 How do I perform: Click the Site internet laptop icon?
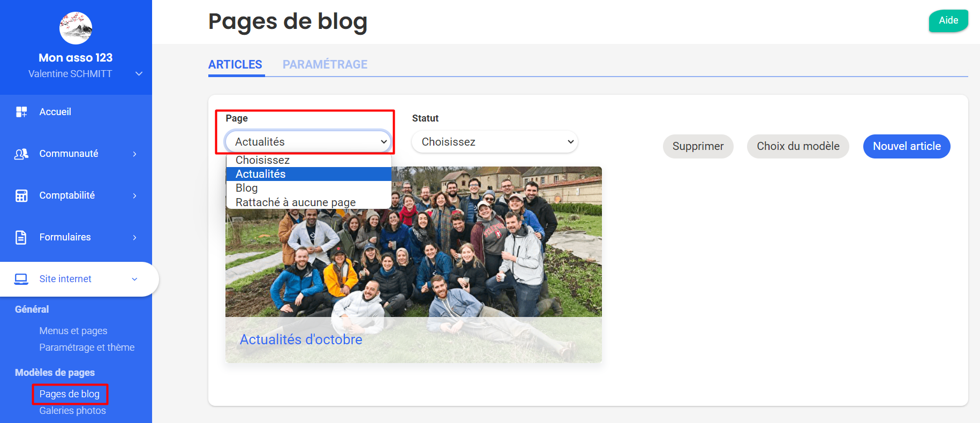click(21, 279)
